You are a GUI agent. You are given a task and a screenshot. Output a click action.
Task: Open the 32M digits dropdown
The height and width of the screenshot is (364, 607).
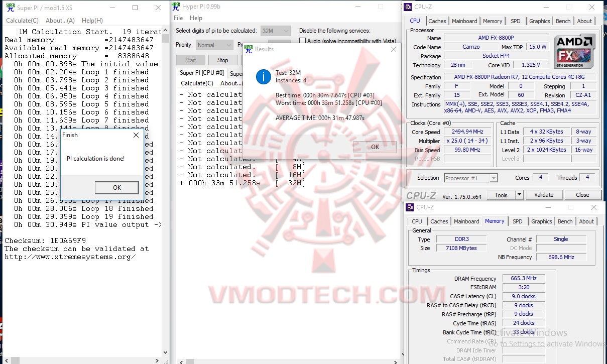pyautogui.click(x=276, y=31)
